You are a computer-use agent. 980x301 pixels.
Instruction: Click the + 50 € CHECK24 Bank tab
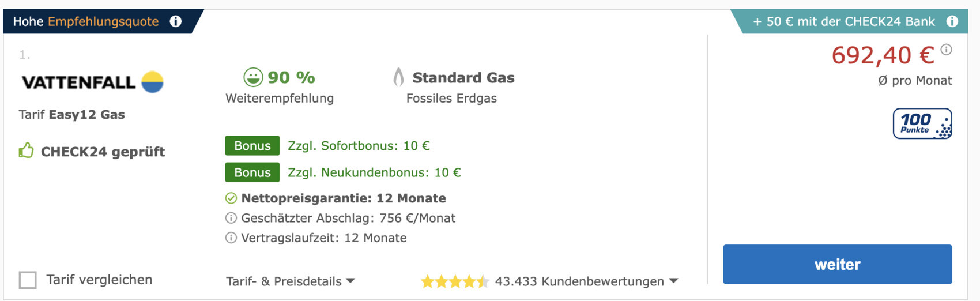pyautogui.click(x=843, y=21)
